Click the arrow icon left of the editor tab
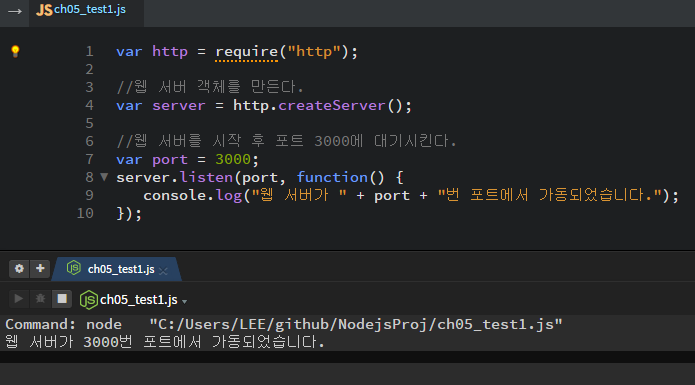The image size is (695, 385). [15, 11]
